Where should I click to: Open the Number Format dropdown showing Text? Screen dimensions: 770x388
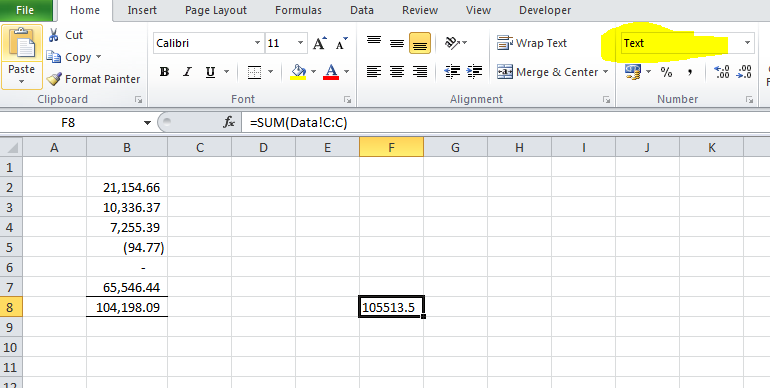tap(687, 43)
